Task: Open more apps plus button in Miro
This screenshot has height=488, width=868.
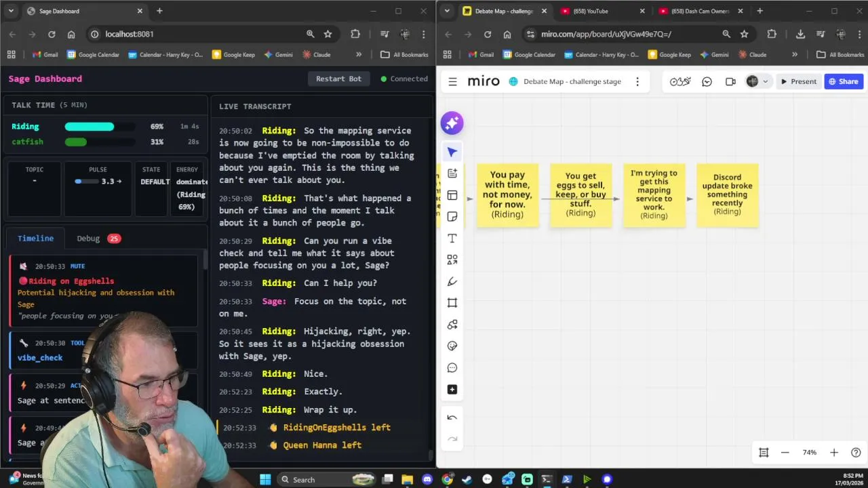Action: 452,390
